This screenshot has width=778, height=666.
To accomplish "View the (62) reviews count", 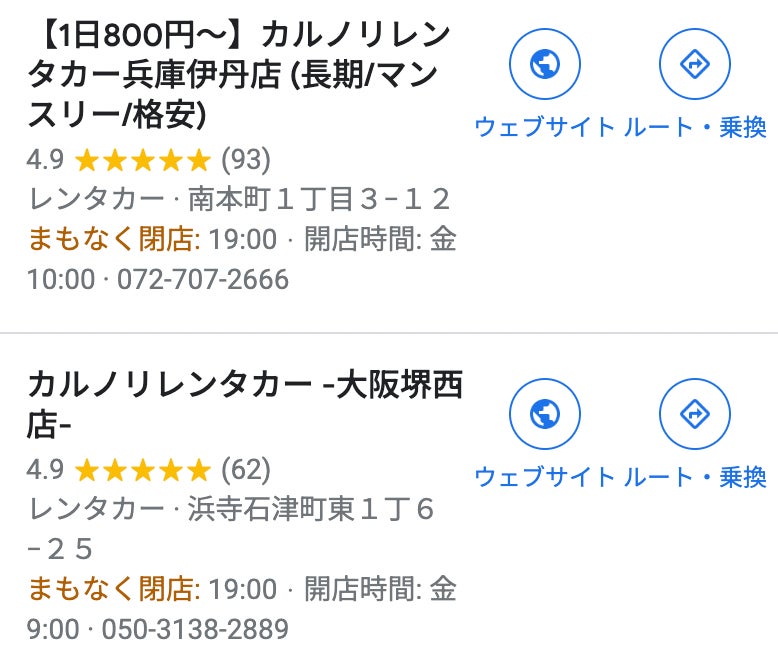I will click(x=245, y=469).
